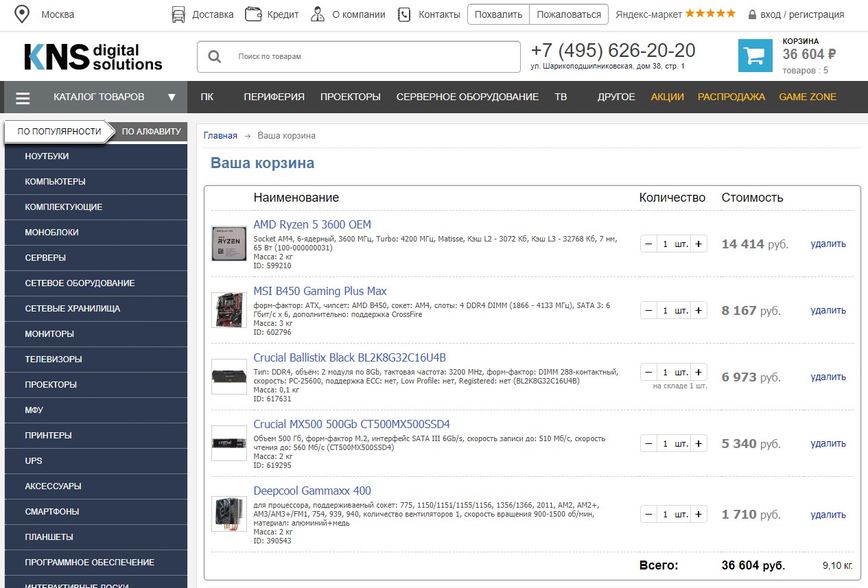The image size is (868, 588).
Task: Open the Проекторы top menu item
Action: click(351, 97)
